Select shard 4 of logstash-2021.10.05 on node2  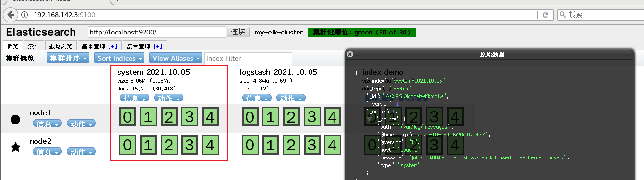click(x=333, y=145)
